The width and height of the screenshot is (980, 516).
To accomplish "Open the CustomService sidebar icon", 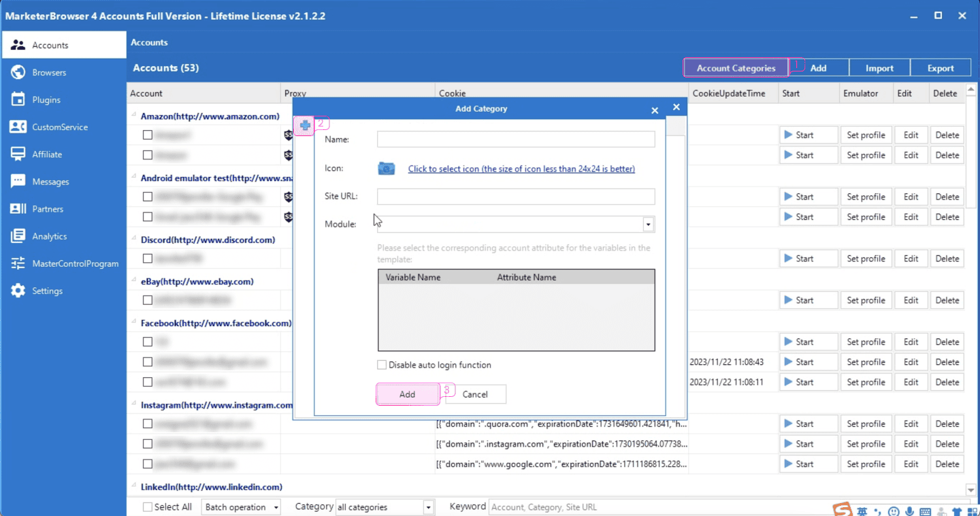I will tap(18, 127).
